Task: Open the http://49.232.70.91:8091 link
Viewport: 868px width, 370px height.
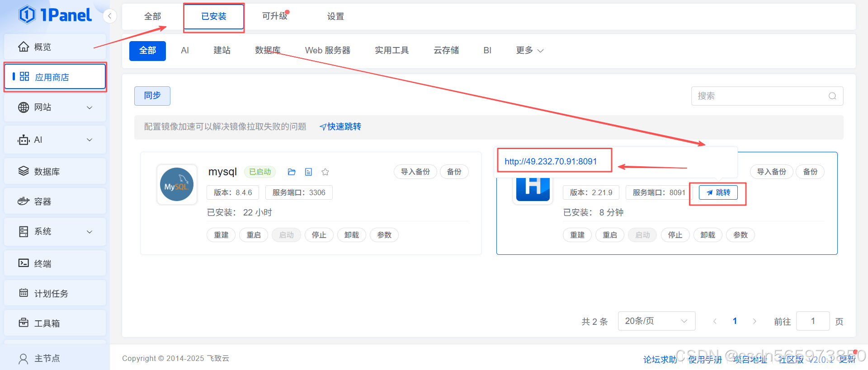Action: pyautogui.click(x=551, y=161)
